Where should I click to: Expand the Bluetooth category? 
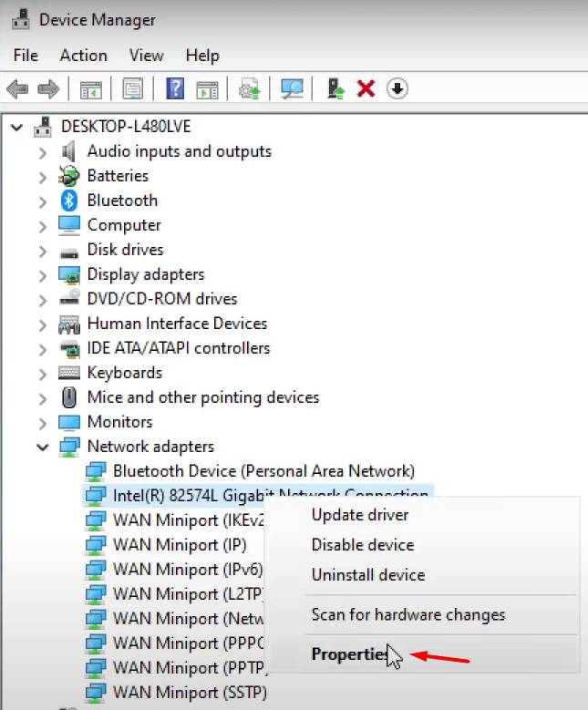(43, 201)
